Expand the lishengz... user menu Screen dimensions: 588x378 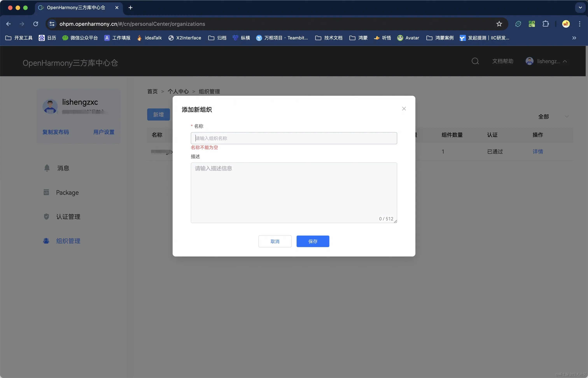coord(549,61)
